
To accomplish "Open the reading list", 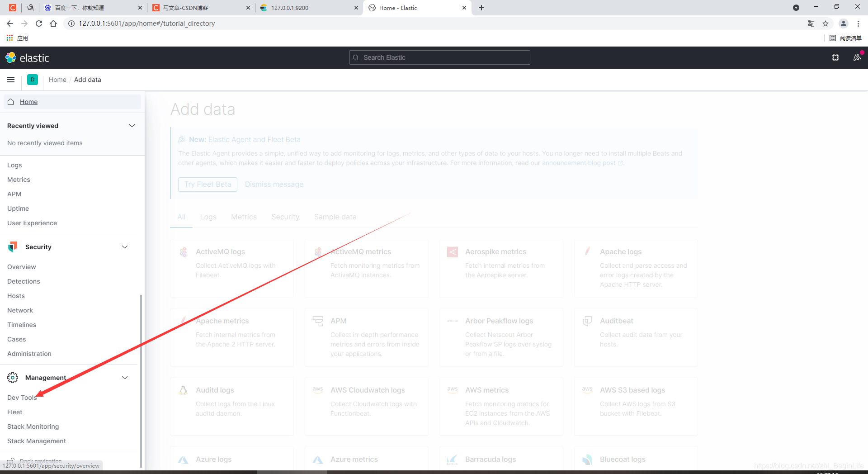I will tap(845, 38).
